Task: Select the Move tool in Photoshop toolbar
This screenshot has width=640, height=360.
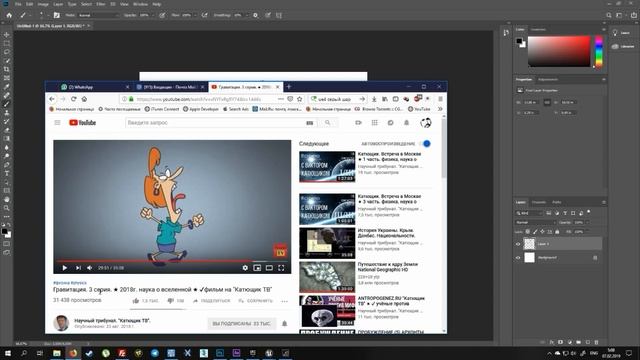Action: click(x=7, y=35)
